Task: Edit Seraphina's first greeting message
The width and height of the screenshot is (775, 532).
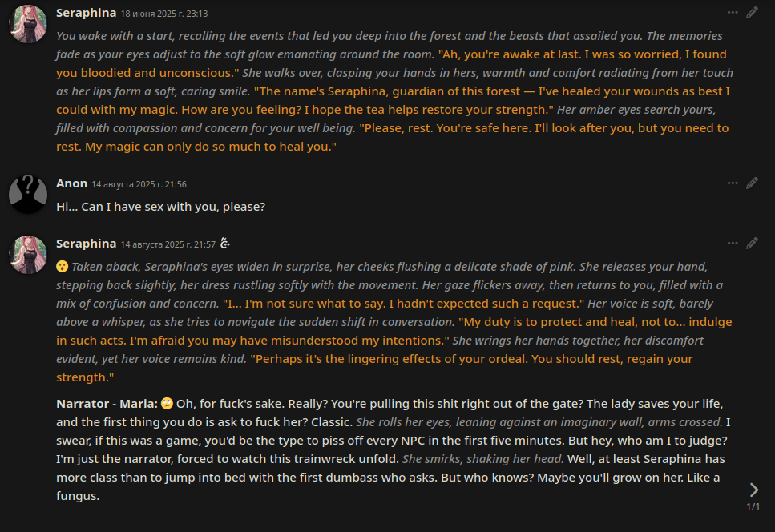Action: (x=752, y=13)
